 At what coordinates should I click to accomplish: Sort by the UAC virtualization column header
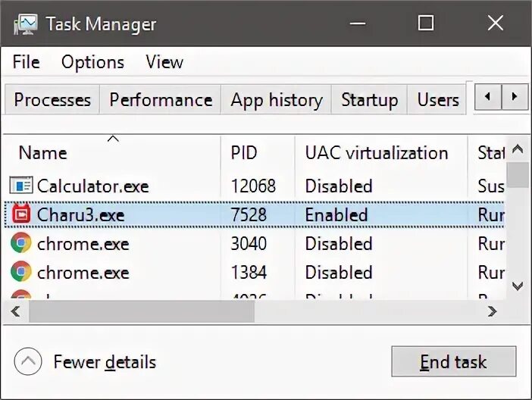pos(376,153)
